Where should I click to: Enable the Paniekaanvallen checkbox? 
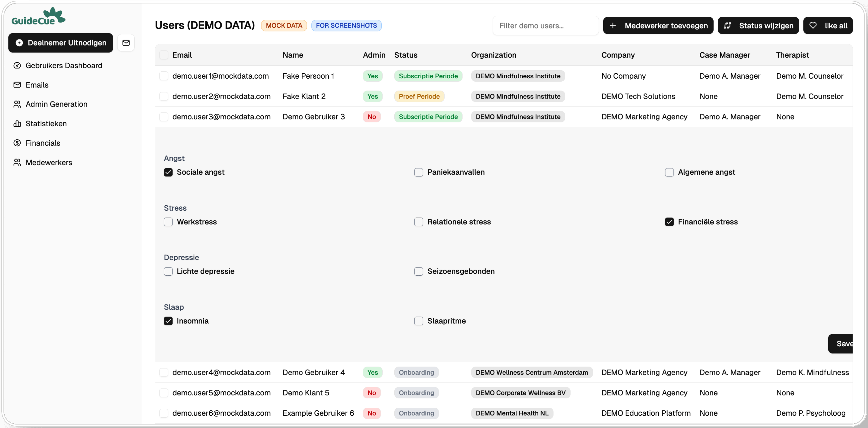click(418, 172)
